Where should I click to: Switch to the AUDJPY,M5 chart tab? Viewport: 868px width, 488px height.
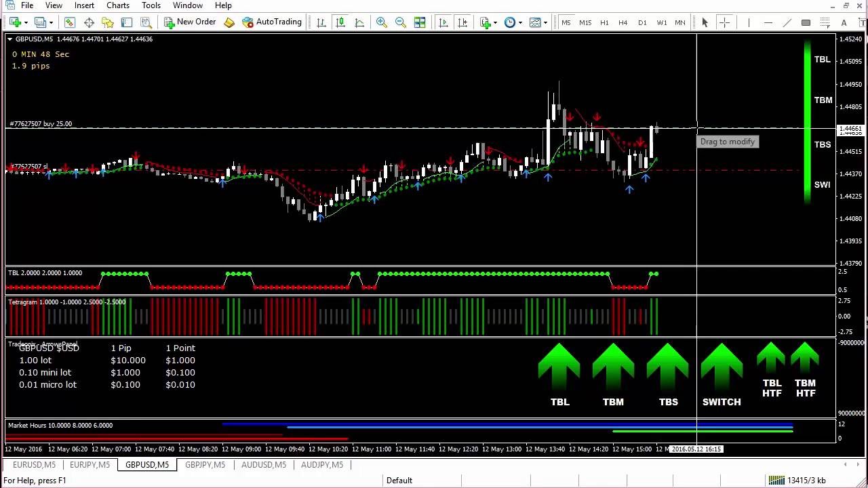tap(322, 465)
